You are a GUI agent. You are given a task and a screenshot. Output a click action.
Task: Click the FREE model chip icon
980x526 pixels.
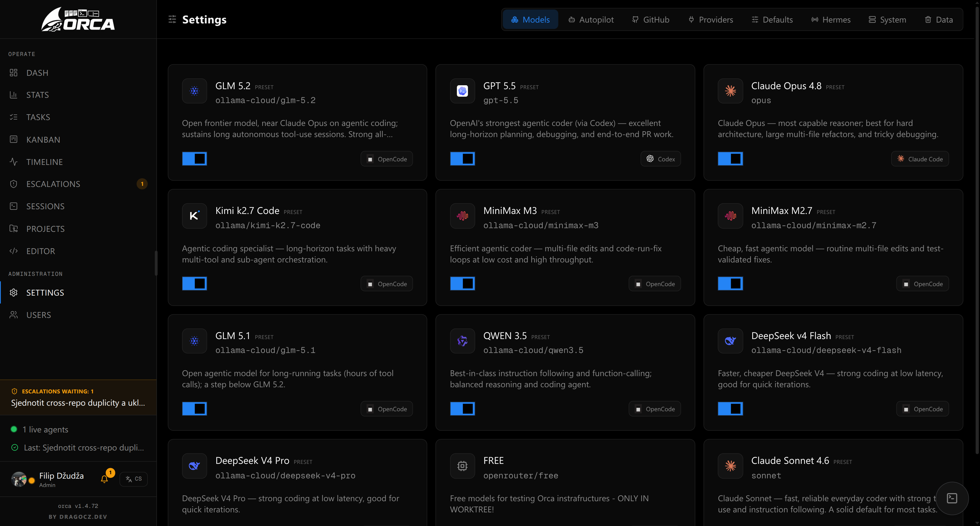coord(462,466)
